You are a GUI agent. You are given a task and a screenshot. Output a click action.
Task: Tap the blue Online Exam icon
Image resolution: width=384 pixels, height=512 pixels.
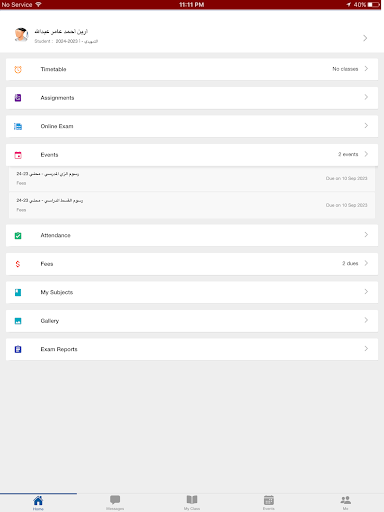point(18,126)
